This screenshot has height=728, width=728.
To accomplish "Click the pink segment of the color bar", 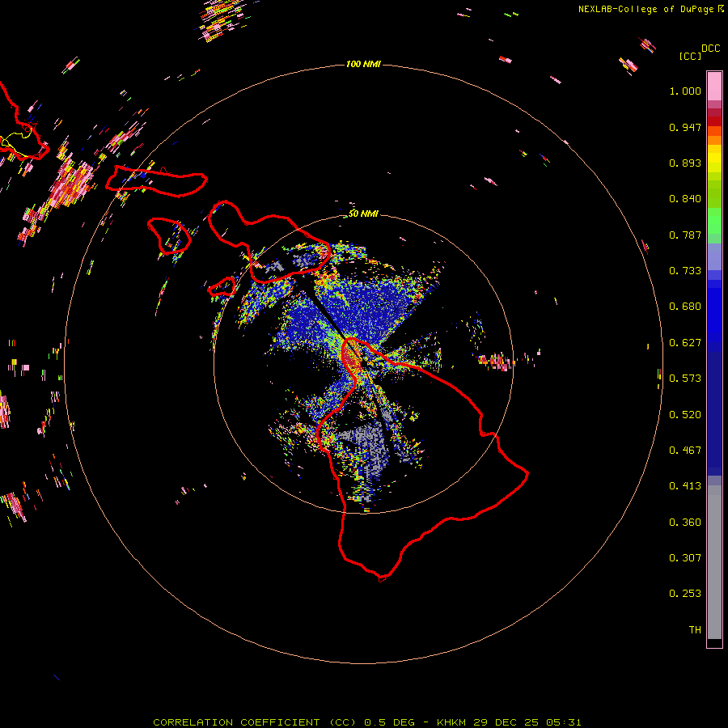I will [714, 86].
